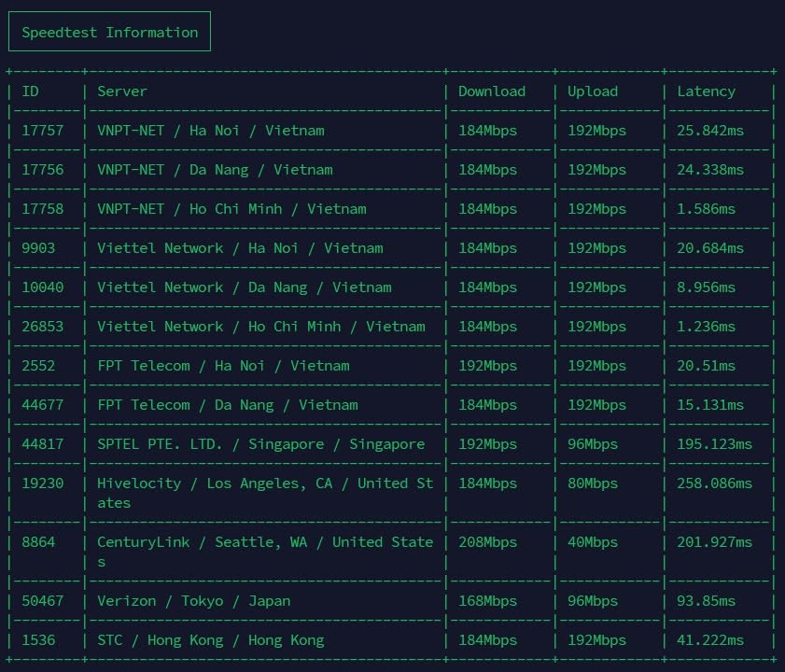The height and width of the screenshot is (672, 785).
Task: Click the 192Mbps upload in 44677 row
Action: tap(596, 405)
